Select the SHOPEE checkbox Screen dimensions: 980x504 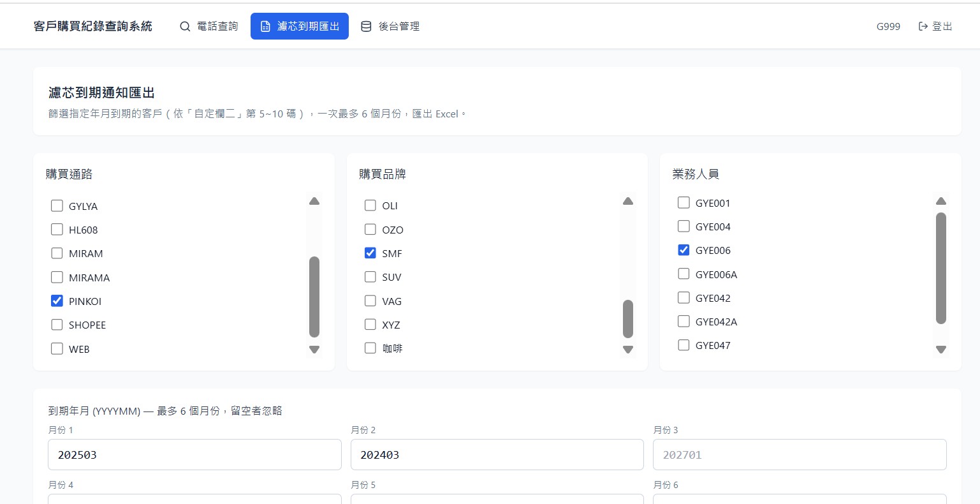click(57, 325)
